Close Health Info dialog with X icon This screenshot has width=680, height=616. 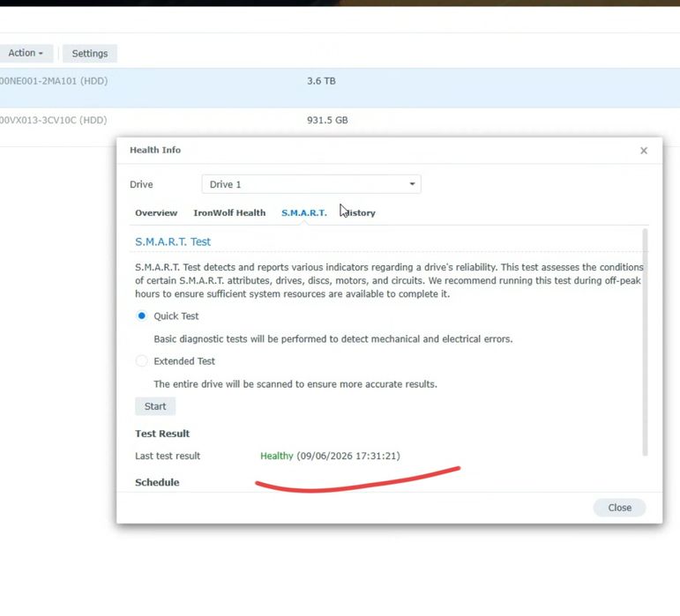click(644, 151)
